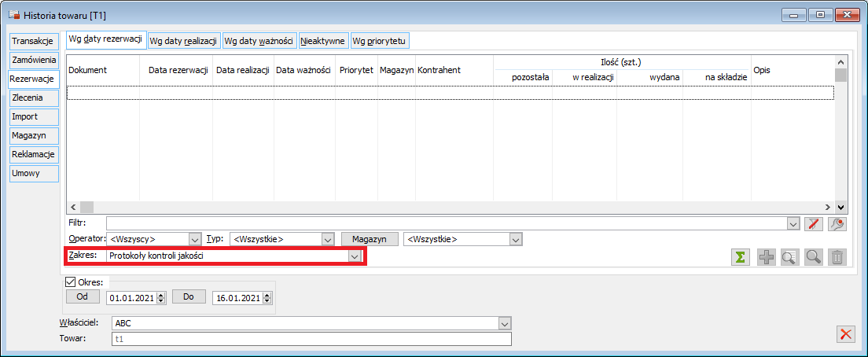The image size is (868, 357).
Task: Select the Magazyn side tab
Action: click(33, 135)
